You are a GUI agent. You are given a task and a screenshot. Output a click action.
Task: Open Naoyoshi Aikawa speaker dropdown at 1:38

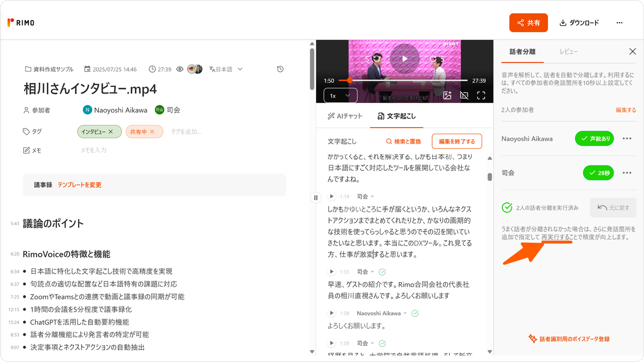(382, 313)
